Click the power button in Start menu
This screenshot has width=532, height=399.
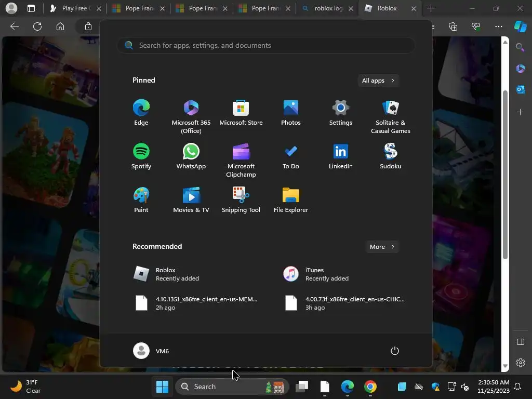pos(395,351)
